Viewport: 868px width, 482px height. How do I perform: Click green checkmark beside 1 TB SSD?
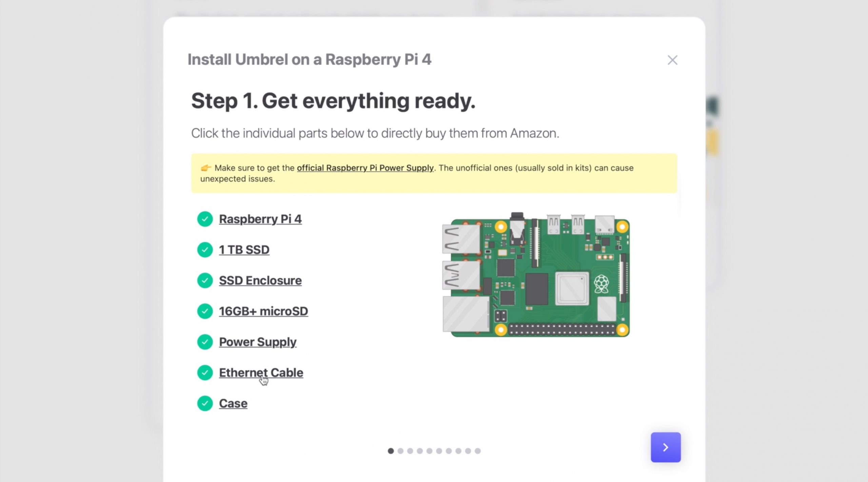205,250
